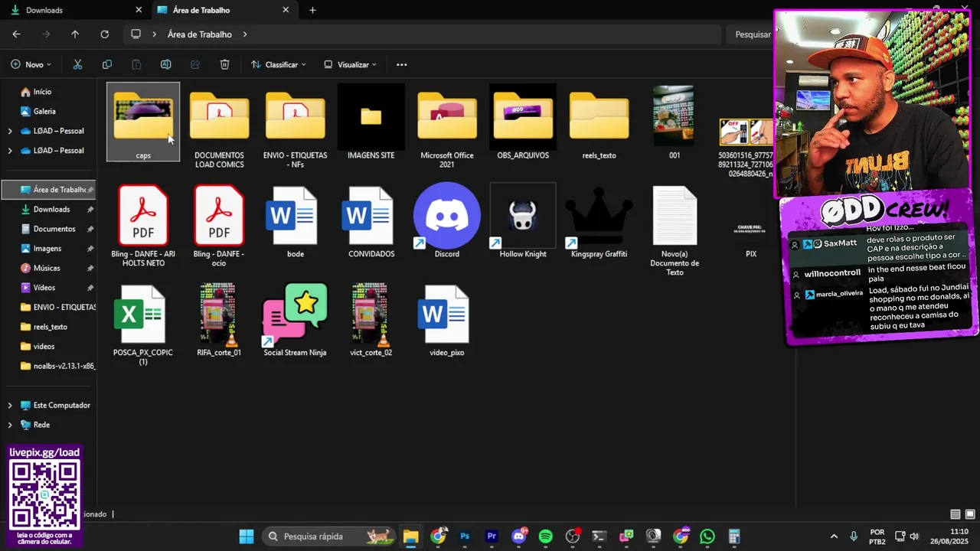Viewport: 980px width, 551px height.
Task: Expand chevron after Área de Trabalho in address bar
Action: [245, 34]
